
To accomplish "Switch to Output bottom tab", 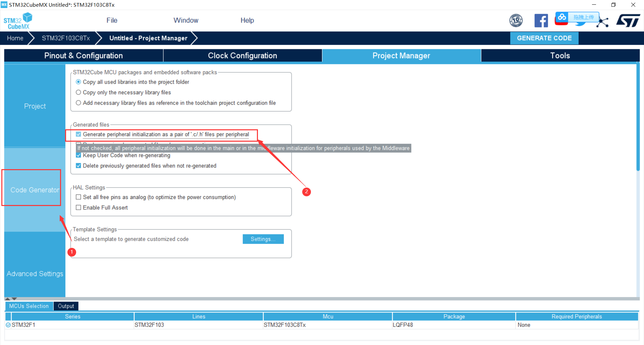I will (66, 306).
